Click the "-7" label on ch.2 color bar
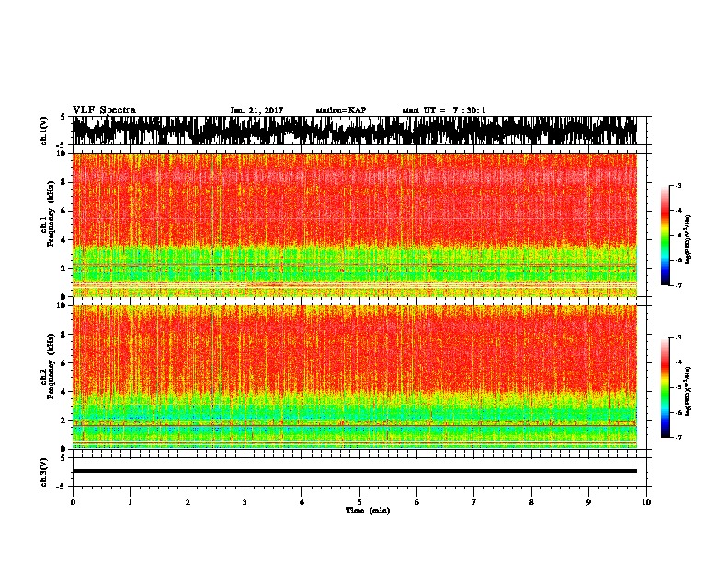Image resolution: width=728 pixels, height=563 pixels. pyautogui.click(x=678, y=438)
